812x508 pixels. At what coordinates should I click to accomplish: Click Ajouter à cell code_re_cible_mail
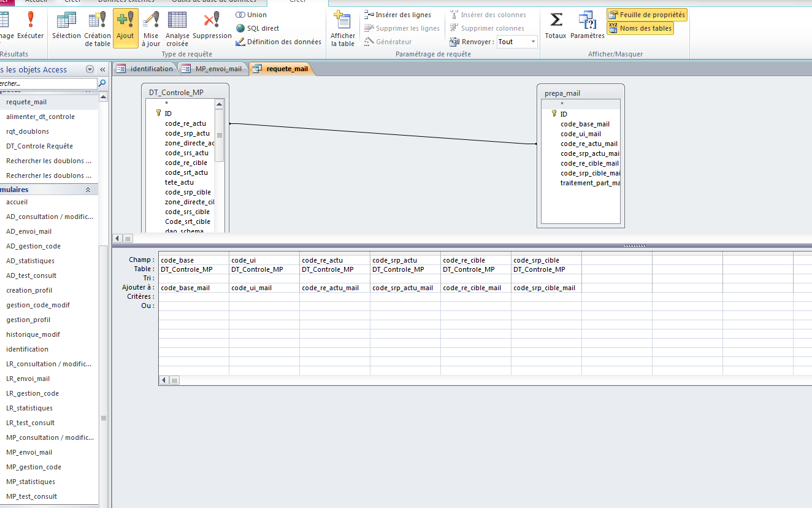[476, 288]
